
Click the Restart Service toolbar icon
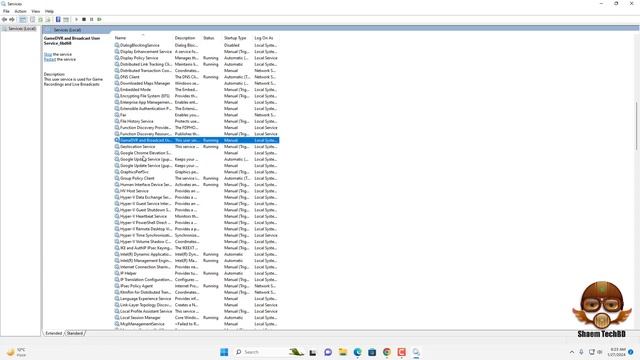click(99, 20)
